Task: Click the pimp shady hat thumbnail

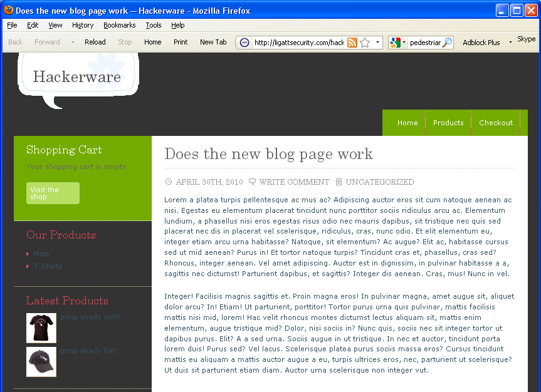Action: [x=41, y=362]
